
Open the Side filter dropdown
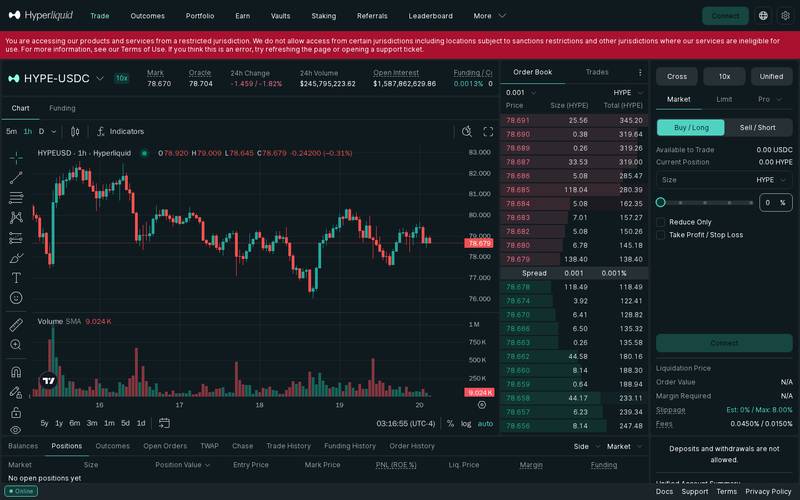click(586, 446)
